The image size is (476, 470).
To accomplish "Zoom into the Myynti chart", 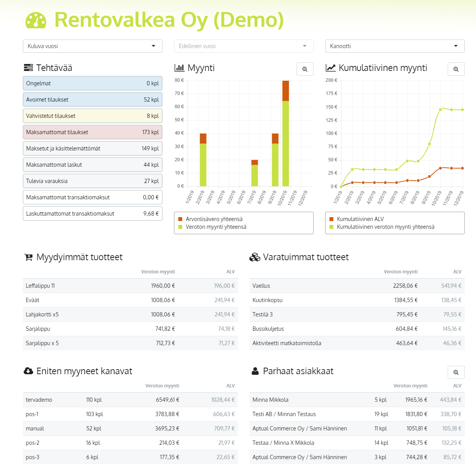I will tap(305, 69).
